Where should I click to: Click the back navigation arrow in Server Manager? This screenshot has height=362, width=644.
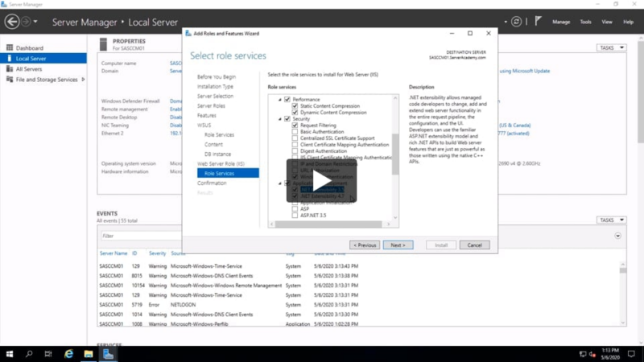tap(11, 22)
